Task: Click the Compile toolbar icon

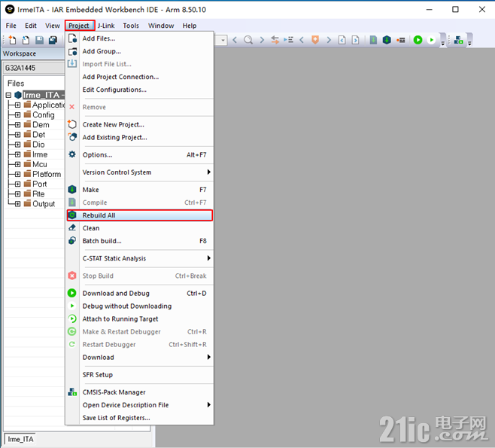Action: coord(373,40)
